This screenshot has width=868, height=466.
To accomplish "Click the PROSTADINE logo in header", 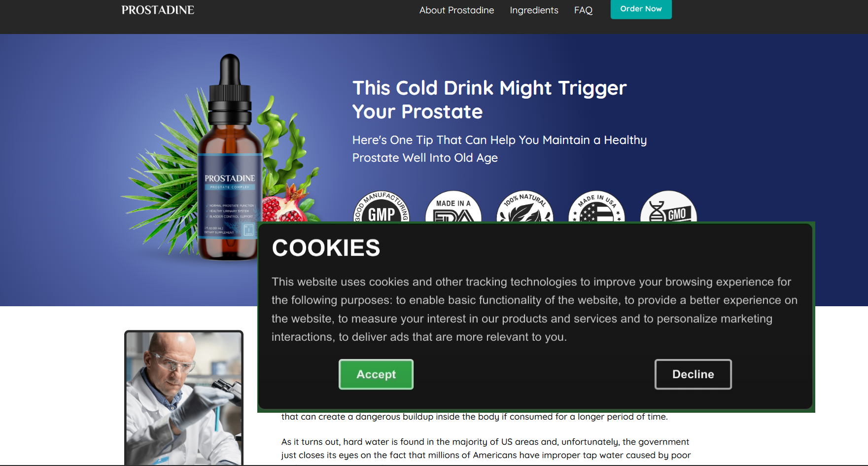I will pyautogui.click(x=158, y=10).
